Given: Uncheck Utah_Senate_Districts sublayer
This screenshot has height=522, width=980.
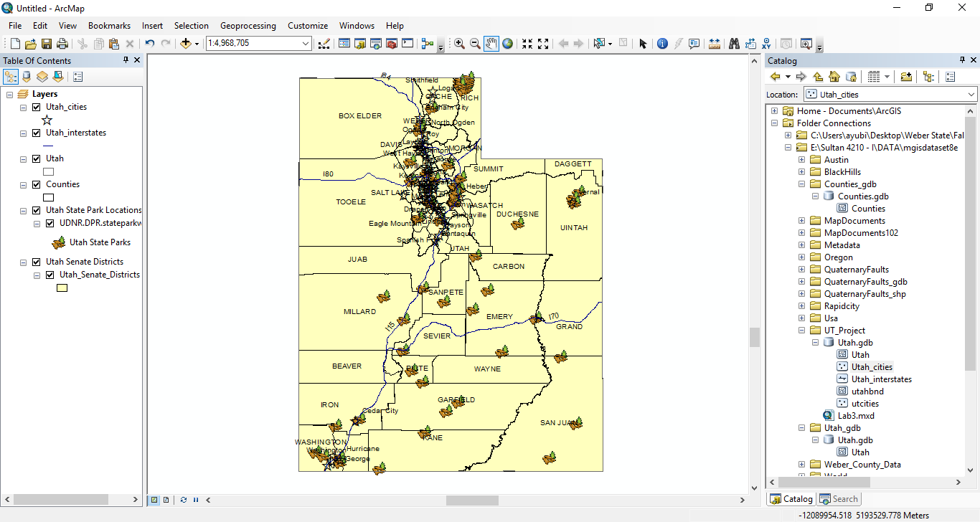Looking at the screenshot, I should (x=50, y=275).
